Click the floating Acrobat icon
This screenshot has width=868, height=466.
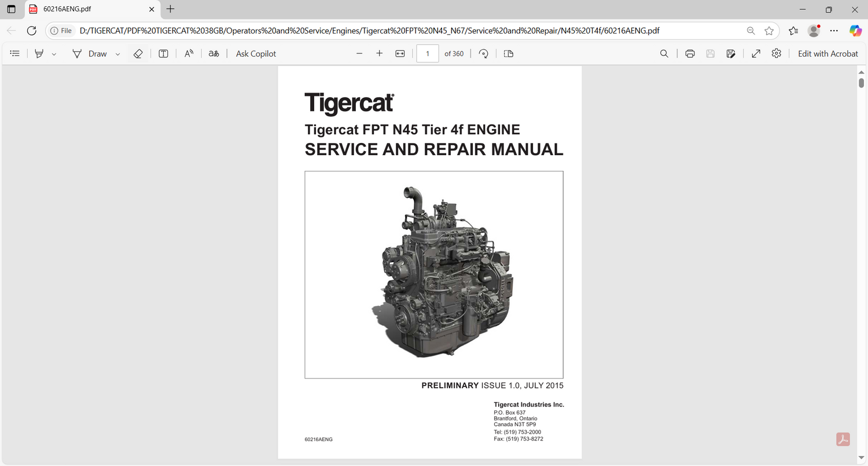[x=843, y=439]
